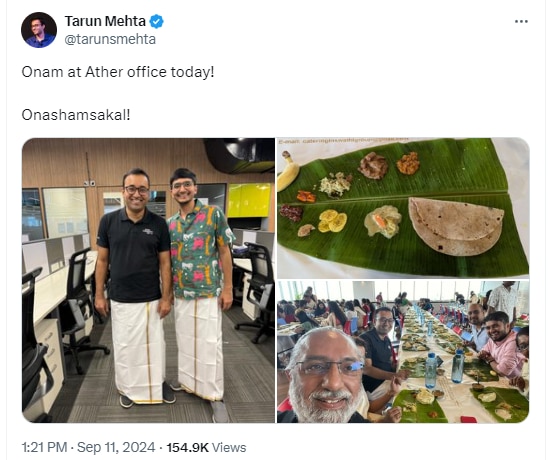Click the man in the pink shirt

click(502, 344)
